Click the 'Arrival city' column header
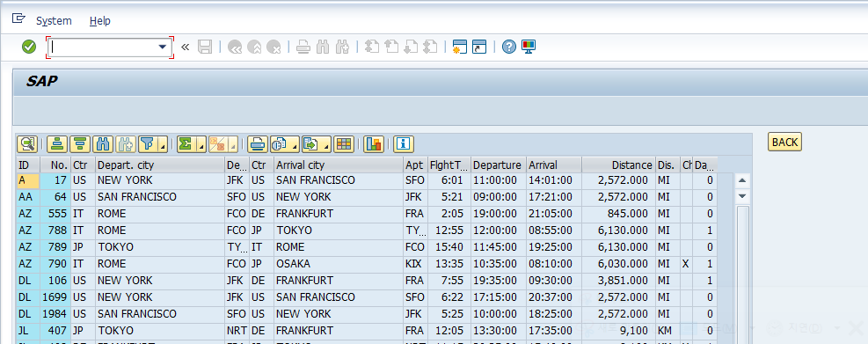The image size is (868, 344). pos(339,165)
